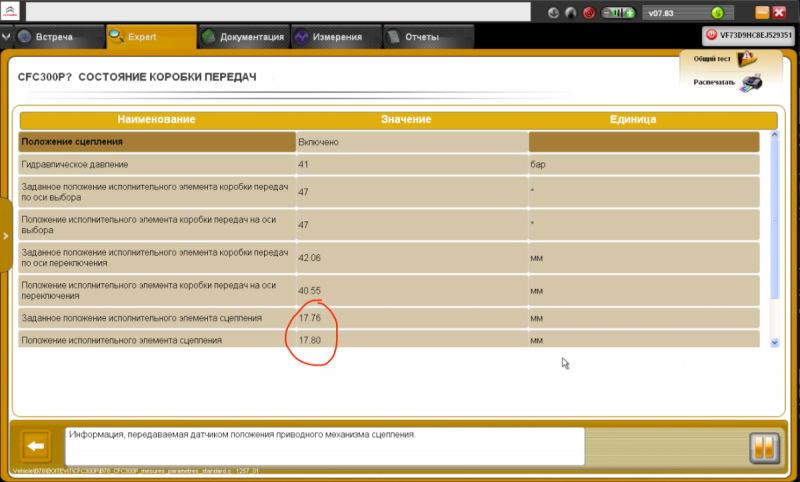Click the мм unit in the 42.06 row
This screenshot has width=800, height=482.
[x=537, y=258]
